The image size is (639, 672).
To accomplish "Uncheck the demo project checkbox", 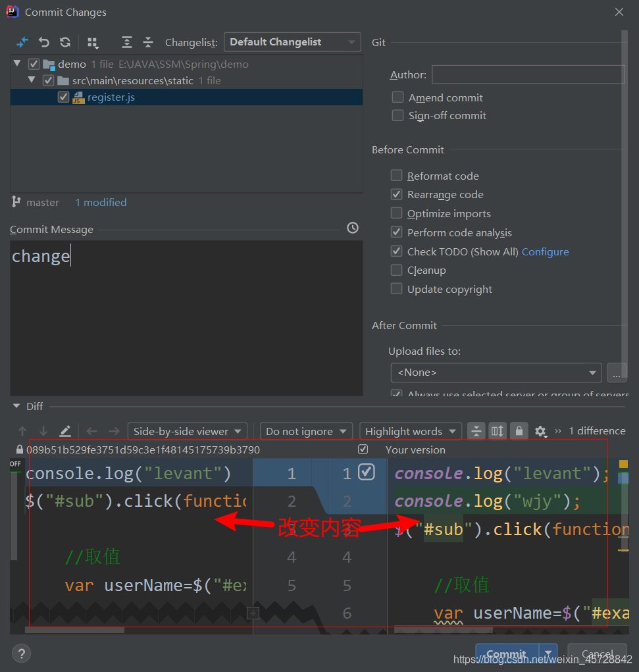I will [x=34, y=65].
